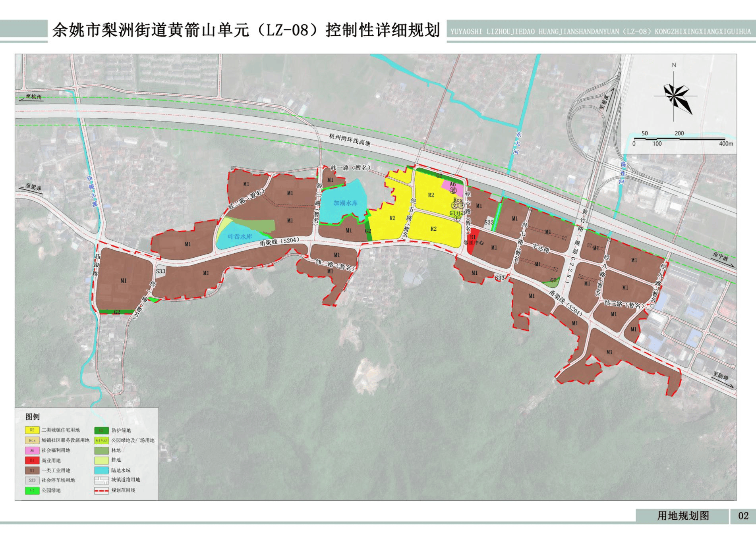Click the main Chinese plan title
This screenshot has height=536, width=756.
[246, 30]
